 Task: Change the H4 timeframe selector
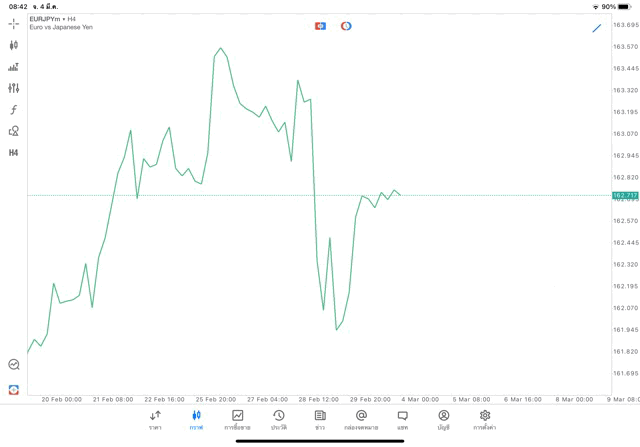[14, 153]
